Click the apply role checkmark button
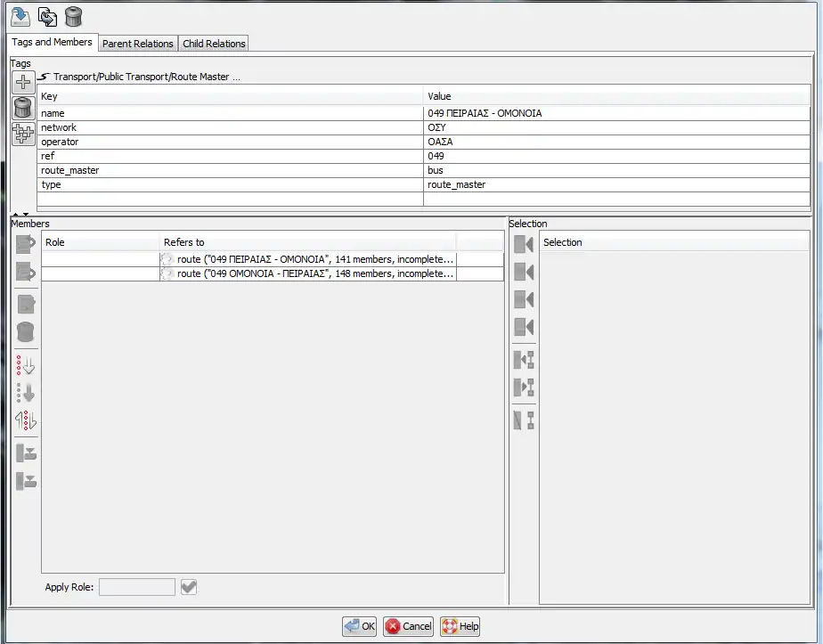 coord(188,587)
